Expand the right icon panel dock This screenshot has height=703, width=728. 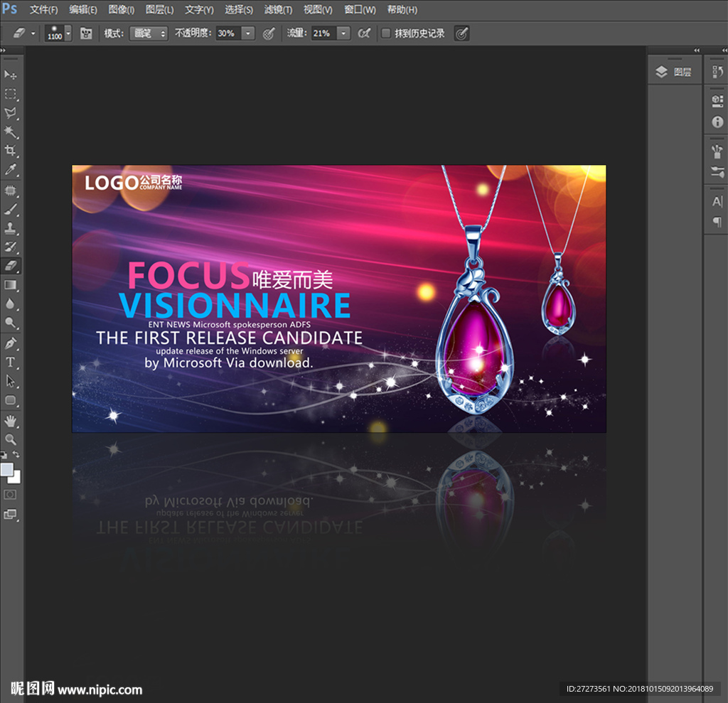click(724, 50)
